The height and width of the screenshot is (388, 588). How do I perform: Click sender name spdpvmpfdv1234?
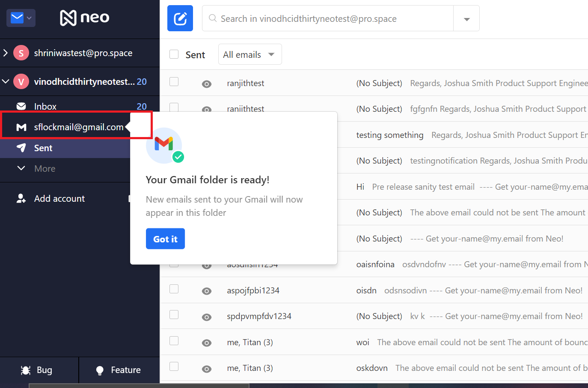coord(259,316)
